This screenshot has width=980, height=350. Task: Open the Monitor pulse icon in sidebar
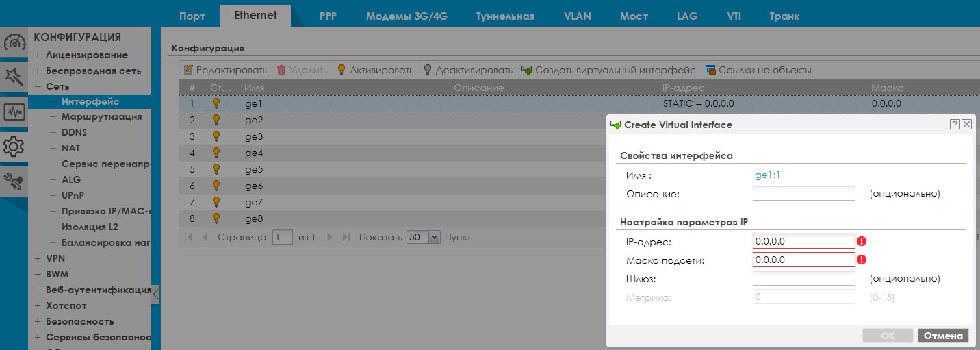[14, 112]
